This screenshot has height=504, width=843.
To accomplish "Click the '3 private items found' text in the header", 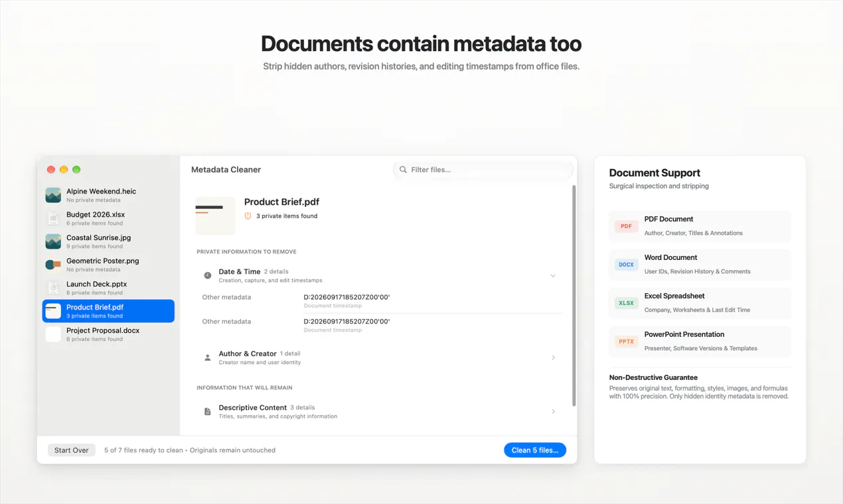I will (x=287, y=216).
